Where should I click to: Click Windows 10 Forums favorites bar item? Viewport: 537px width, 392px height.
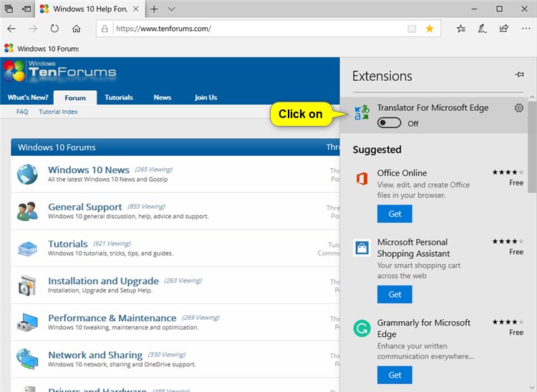tap(42, 49)
